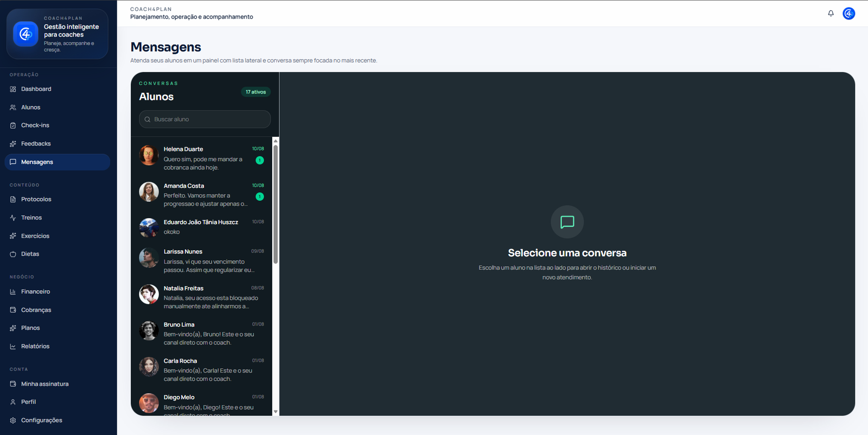
Task: Click the Cobranças wallet icon
Action: coord(13,310)
